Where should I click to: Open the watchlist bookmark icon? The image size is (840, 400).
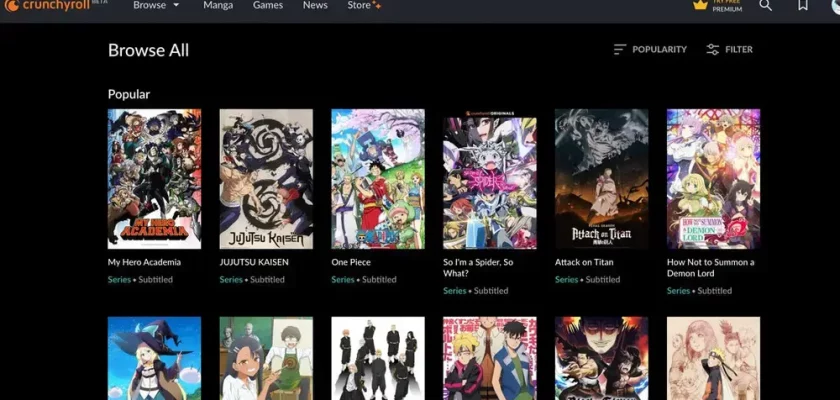802,5
